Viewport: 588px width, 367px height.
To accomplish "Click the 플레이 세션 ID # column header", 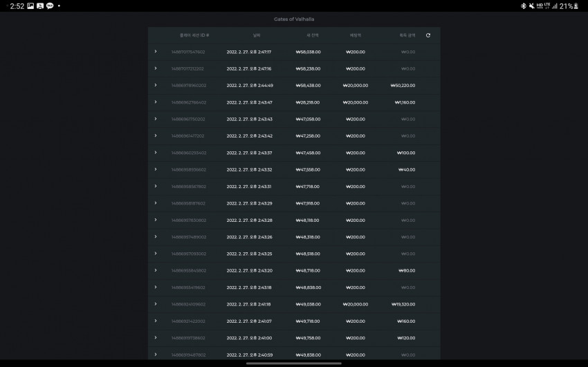I will (x=194, y=35).
